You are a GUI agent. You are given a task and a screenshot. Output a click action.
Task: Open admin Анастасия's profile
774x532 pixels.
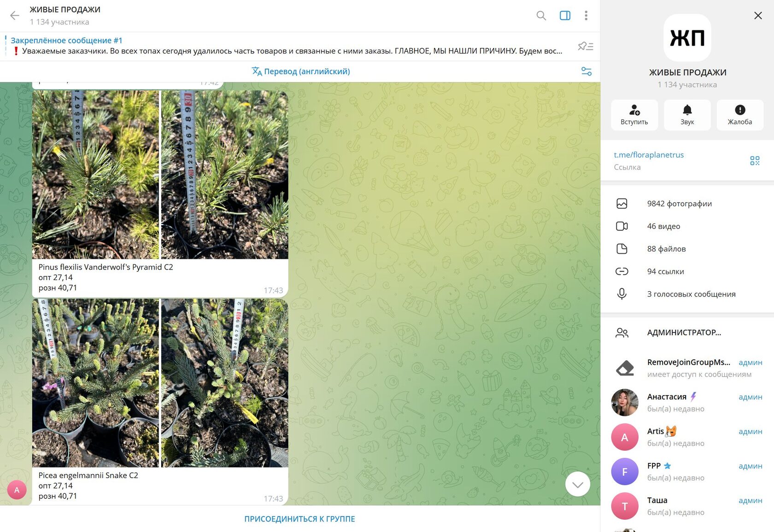pos(687,403)
